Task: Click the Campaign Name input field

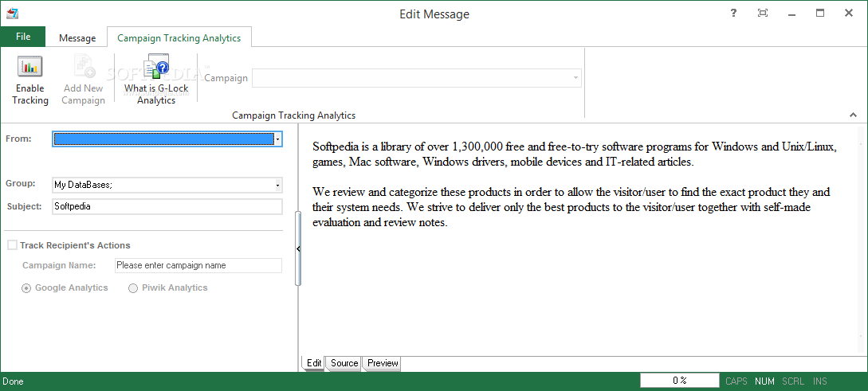Action: [x=198, y=265]
